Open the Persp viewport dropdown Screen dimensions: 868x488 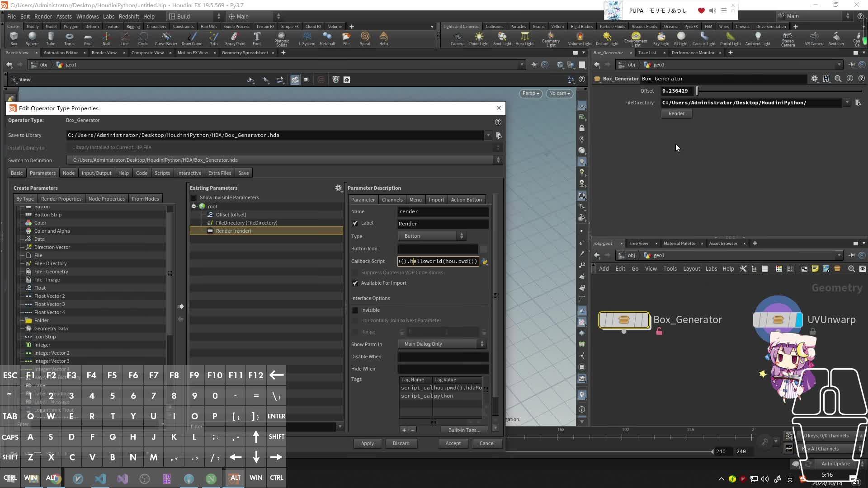pos(530,94)
